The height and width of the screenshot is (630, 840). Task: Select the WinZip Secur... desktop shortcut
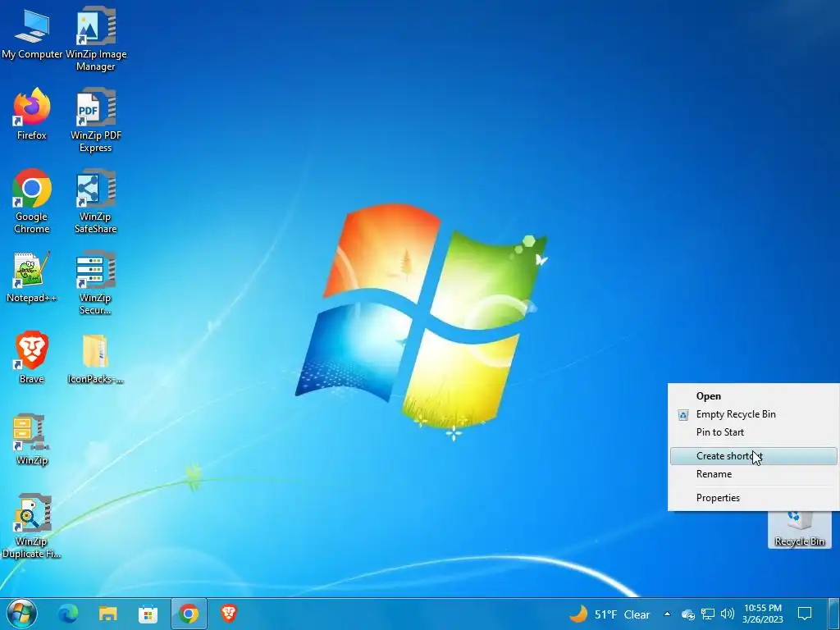[x=96, y=282]
